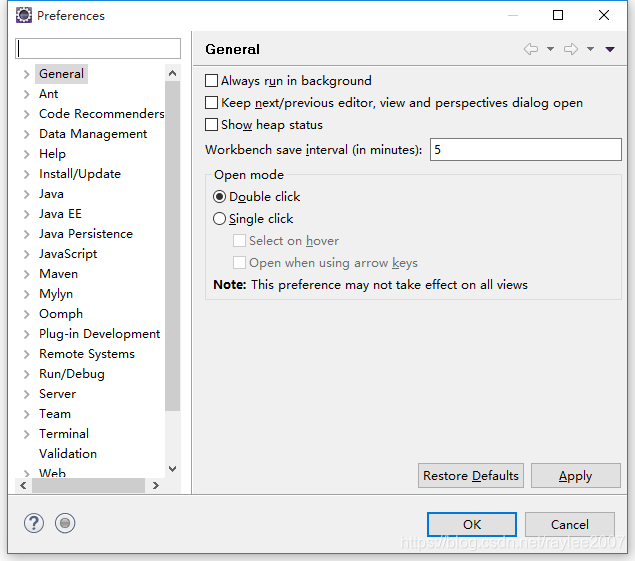Select JavaScript preference category
Image resolution: width=635 pixels, height=561 pixels.
tap(68, 254)
